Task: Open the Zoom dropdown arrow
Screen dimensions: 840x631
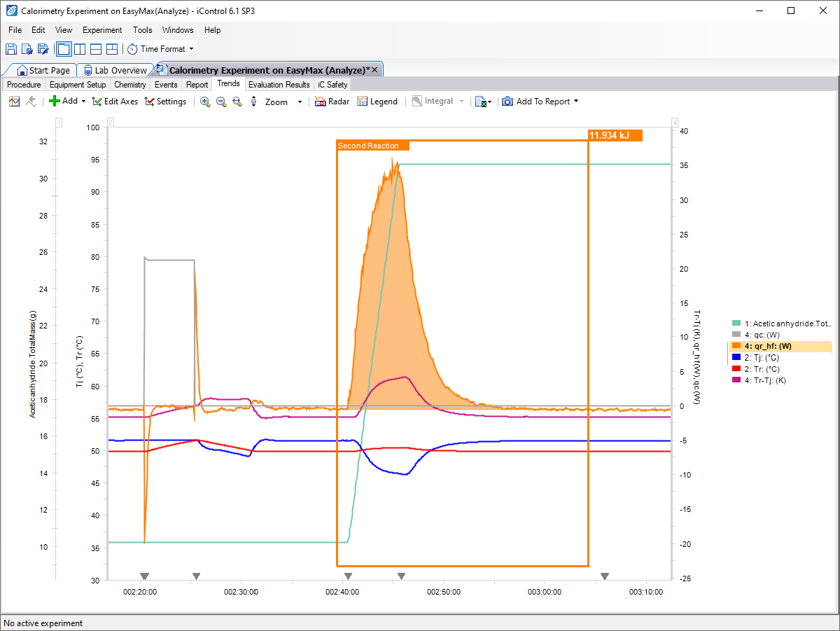Action: [x=300, y=102]
